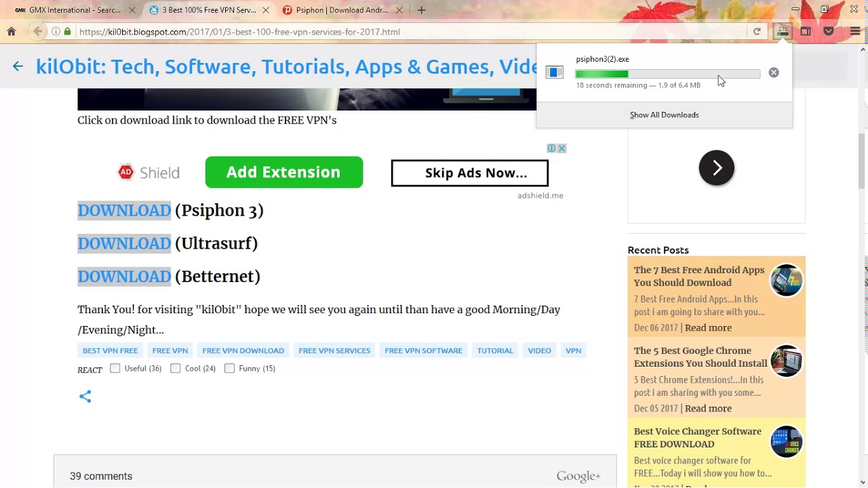Open FREE VPN tag

point(170,350)
